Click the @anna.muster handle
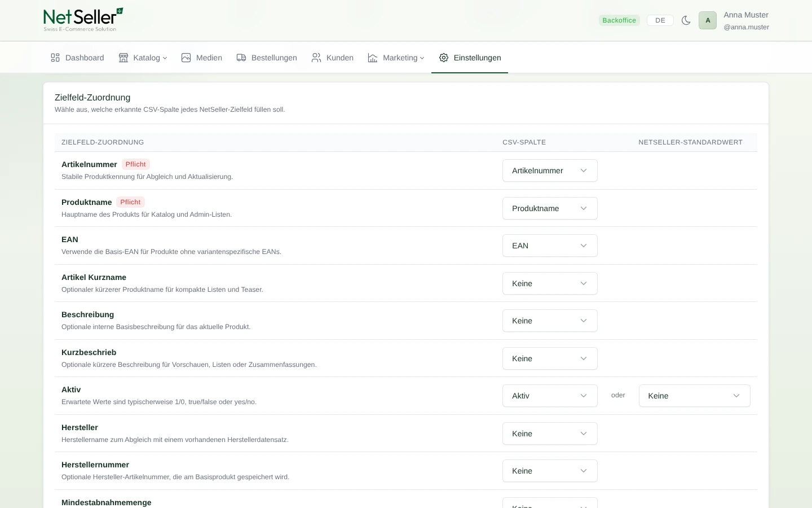Screen dimensions: 812x508 pos(746,27)
